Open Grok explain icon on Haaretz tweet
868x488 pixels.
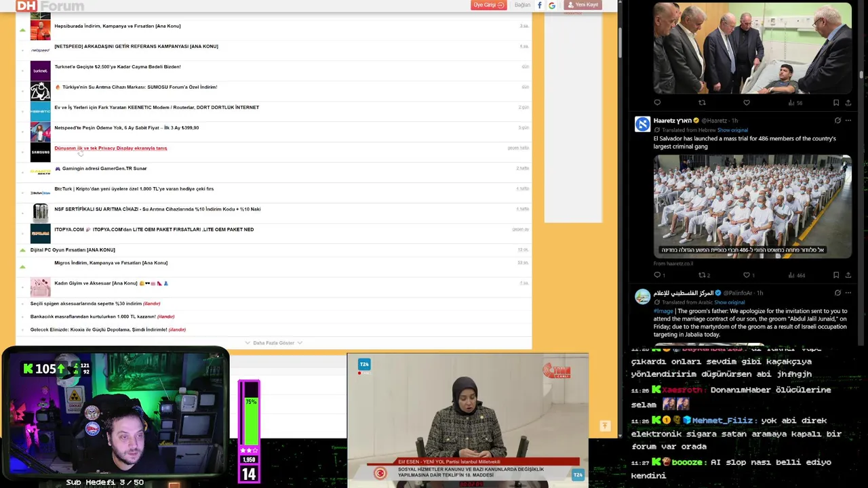(837, 121)
